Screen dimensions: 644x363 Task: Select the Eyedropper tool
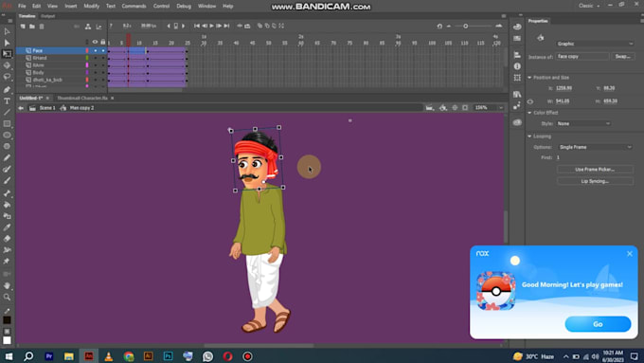coord(7,227)
